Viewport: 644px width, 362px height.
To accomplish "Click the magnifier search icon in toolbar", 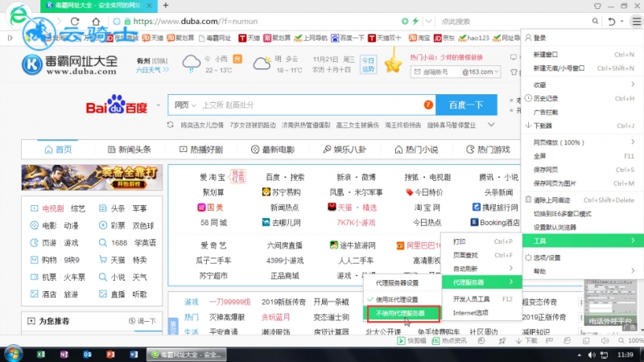I will pos(595,22).
